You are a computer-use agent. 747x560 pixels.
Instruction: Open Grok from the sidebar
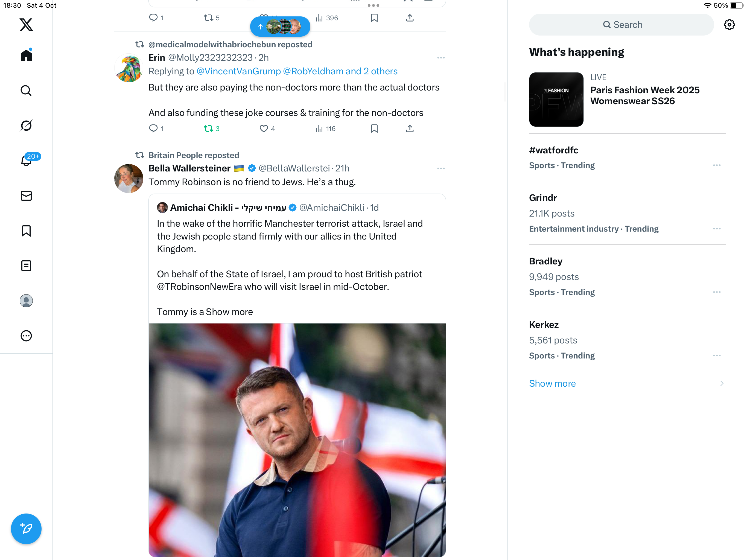[26, 126]
